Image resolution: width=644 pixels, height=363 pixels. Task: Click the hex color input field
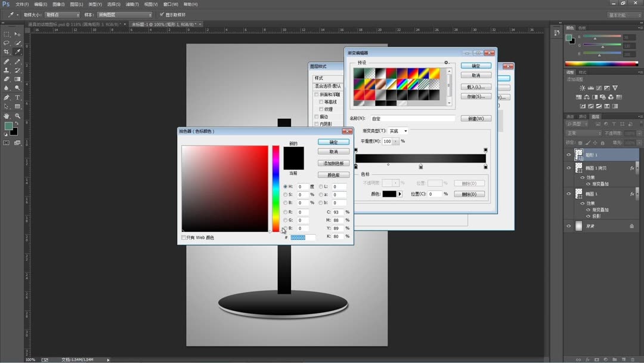[x=302, y=238]
